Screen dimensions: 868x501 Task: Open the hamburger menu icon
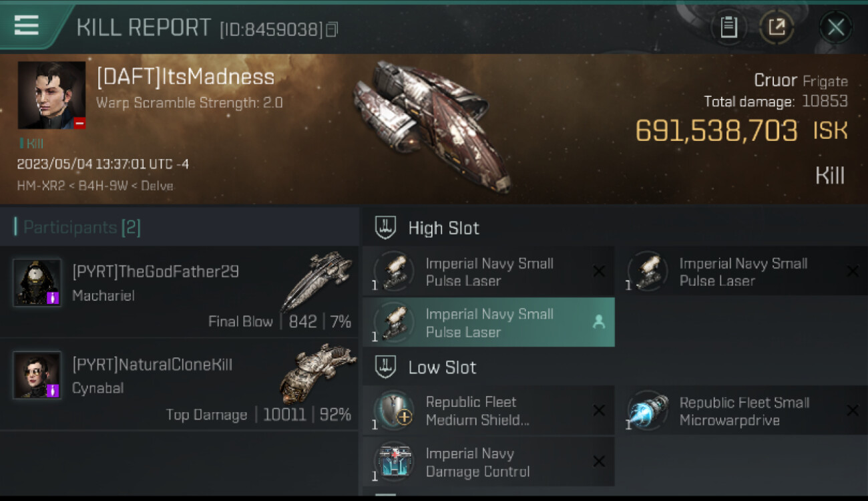point(26,25)
